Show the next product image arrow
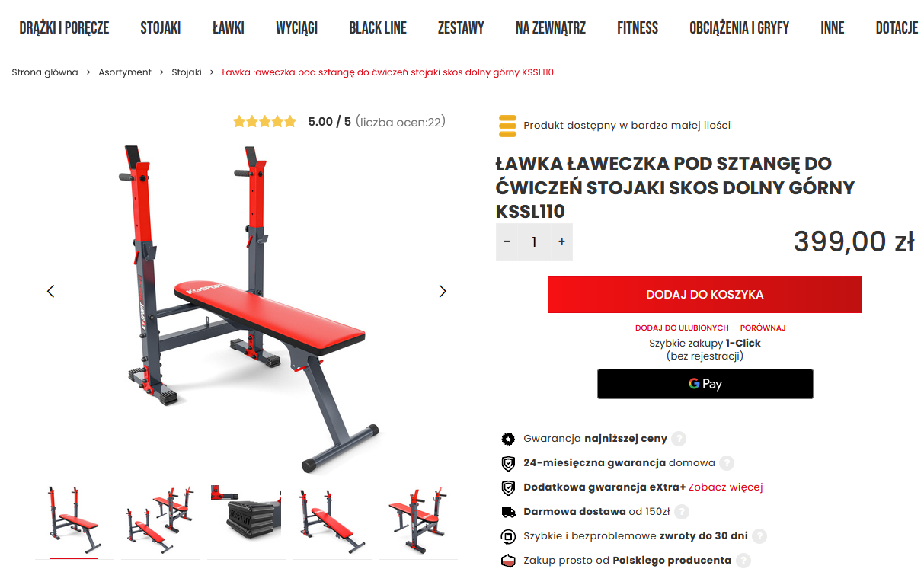This screenshot has height=569, width=924. [443, 291]
